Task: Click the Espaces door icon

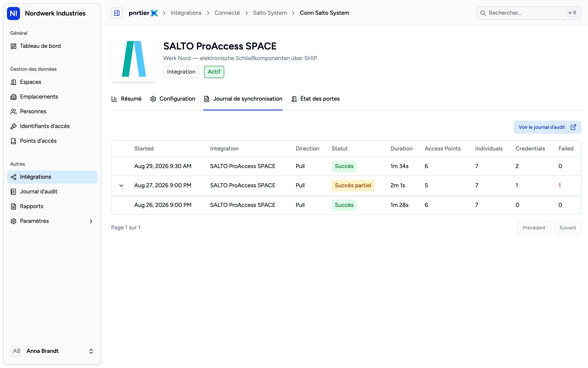Action: tap(13, 82)
